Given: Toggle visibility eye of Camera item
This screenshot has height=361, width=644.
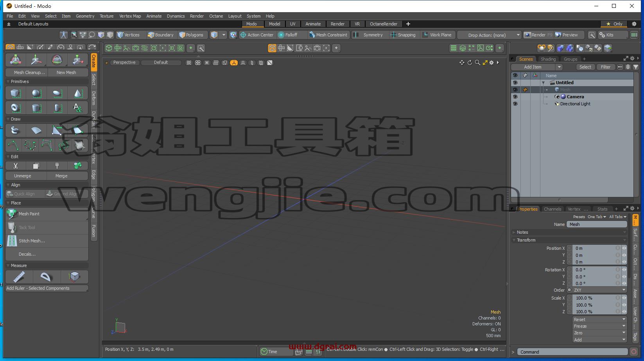Looking at the screenshot, I should 515,97.
